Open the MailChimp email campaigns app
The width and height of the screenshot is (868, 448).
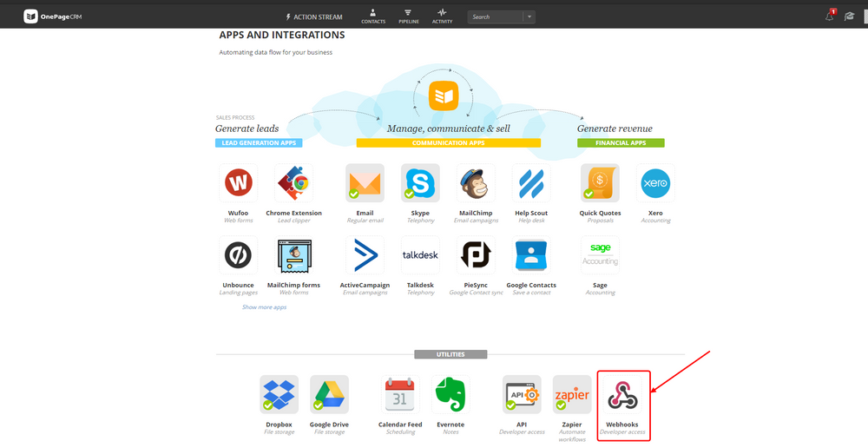476,182
